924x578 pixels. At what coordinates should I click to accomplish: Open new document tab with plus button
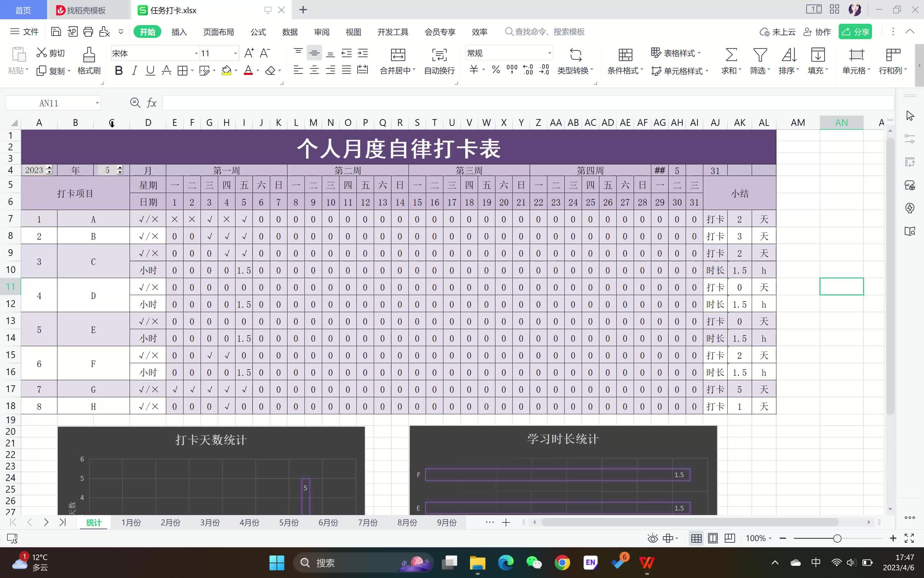[x=303, y=10]
